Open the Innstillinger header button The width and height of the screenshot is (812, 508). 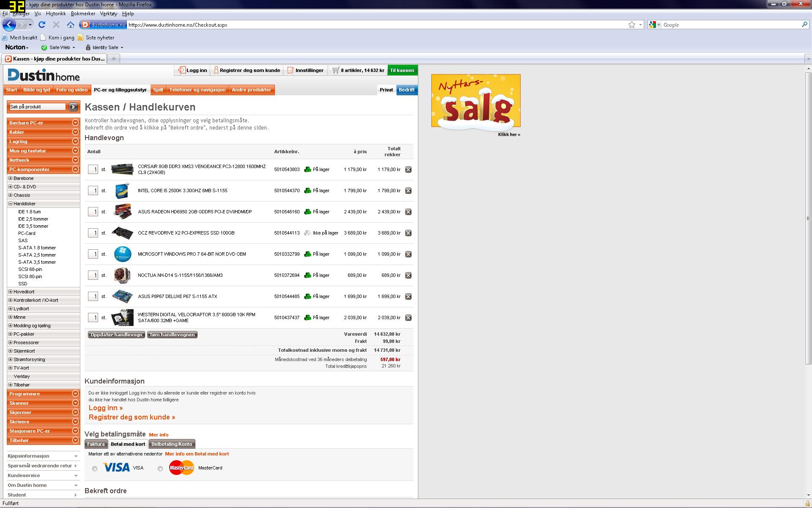[x=305, y=70]
